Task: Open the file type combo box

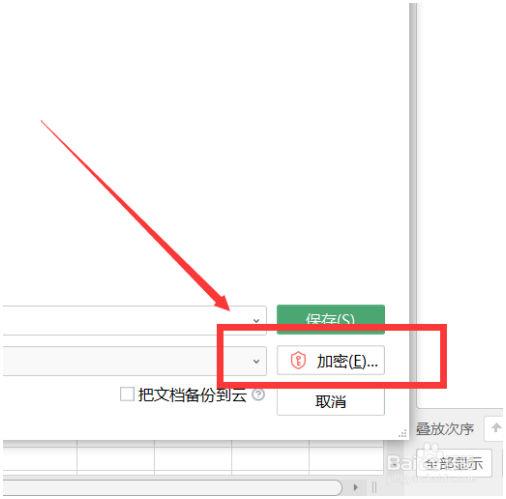Action: (x=133, y=361)
